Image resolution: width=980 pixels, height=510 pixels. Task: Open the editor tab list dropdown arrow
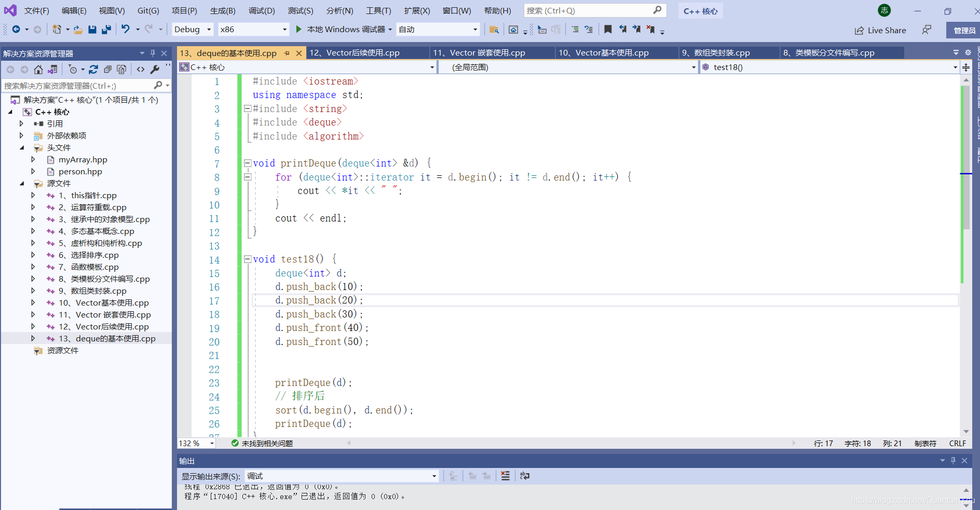tap(956, 52)
